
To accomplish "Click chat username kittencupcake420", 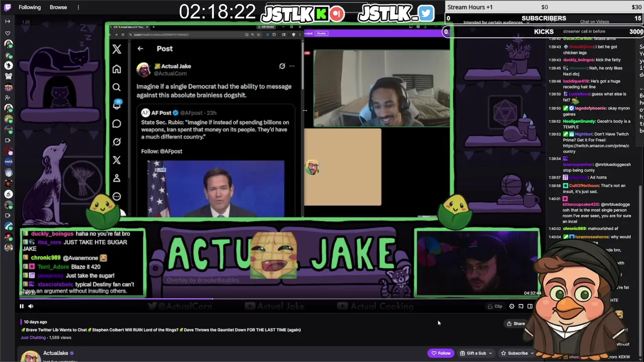I will [x=581, y=205].
